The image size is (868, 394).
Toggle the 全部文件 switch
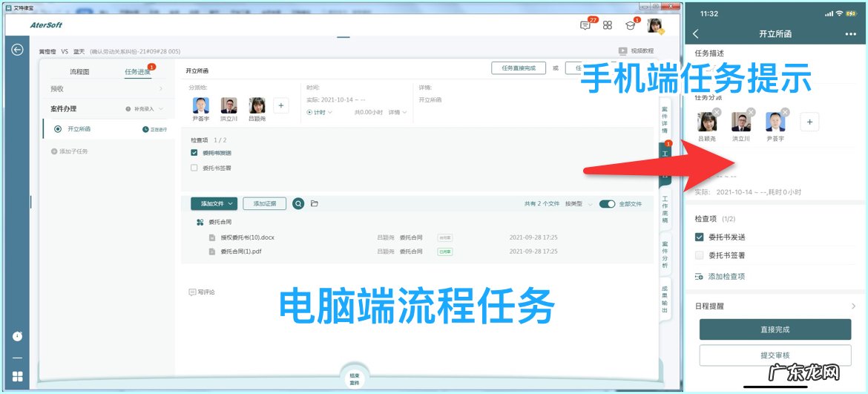[608, 203]
